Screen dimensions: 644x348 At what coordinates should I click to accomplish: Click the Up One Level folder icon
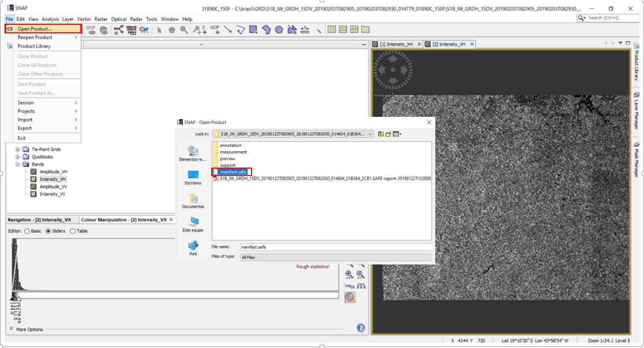[381, 134]
